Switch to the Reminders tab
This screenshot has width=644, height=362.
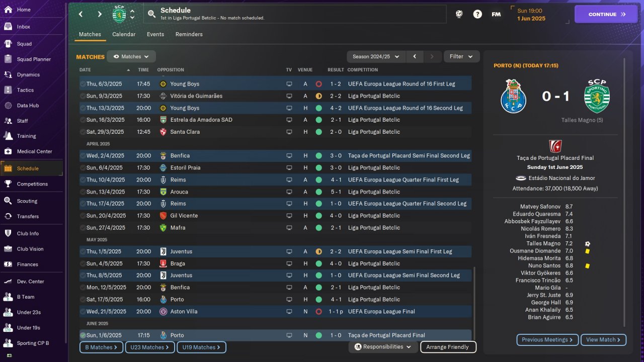(x=189, y=34)
